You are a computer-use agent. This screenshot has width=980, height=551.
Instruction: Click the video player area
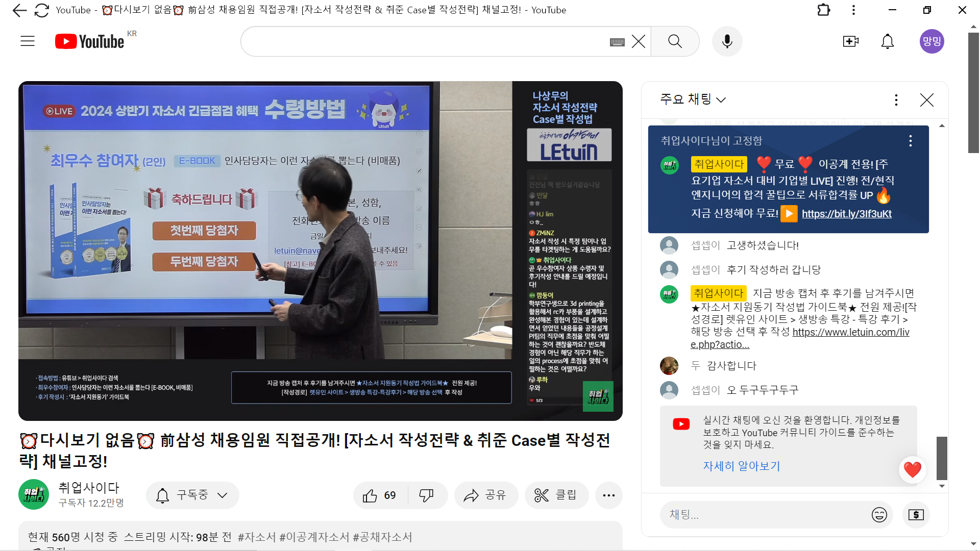pyautogui.click(x=321, y=251)
